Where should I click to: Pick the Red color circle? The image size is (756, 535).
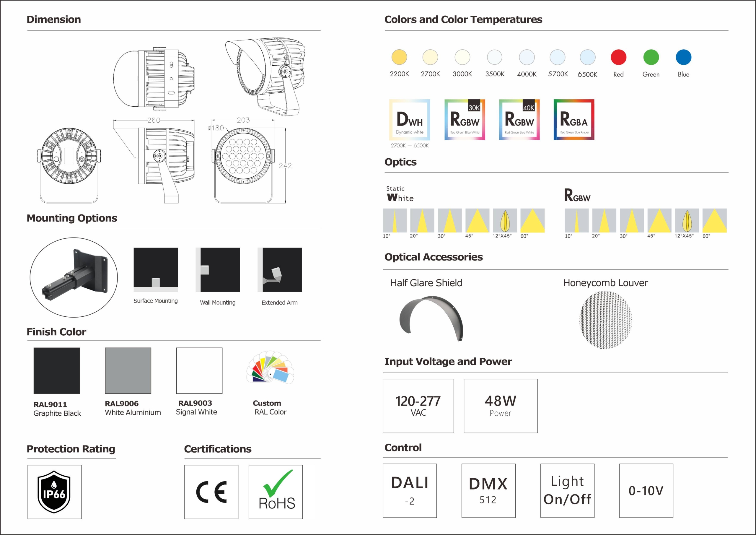click(x=618, y=57)
